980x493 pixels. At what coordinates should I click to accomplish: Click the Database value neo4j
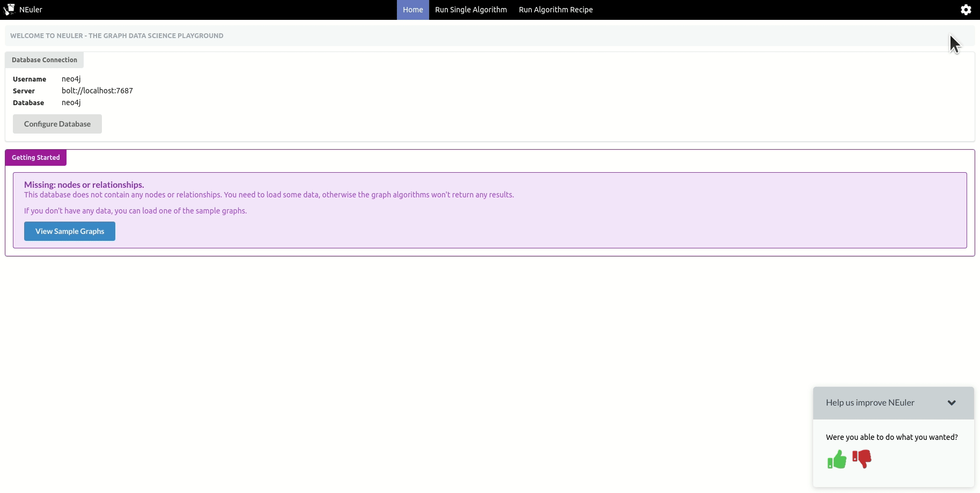[x=71, y=102]
